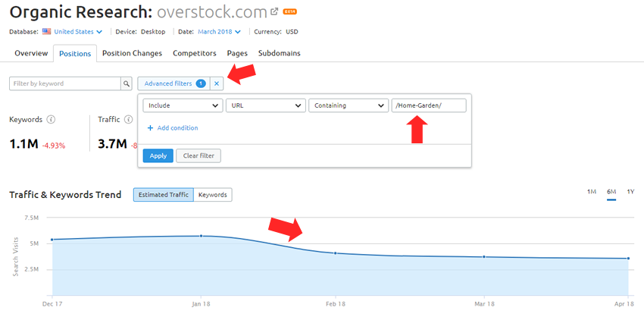Click the search magnifier icon button
Image resolution: width=644 pixels, height=320 pixels.
click(127, 83)
